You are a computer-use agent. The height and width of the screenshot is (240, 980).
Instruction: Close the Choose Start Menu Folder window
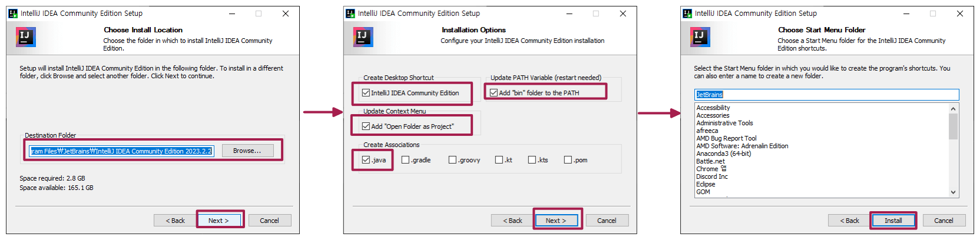959,14
